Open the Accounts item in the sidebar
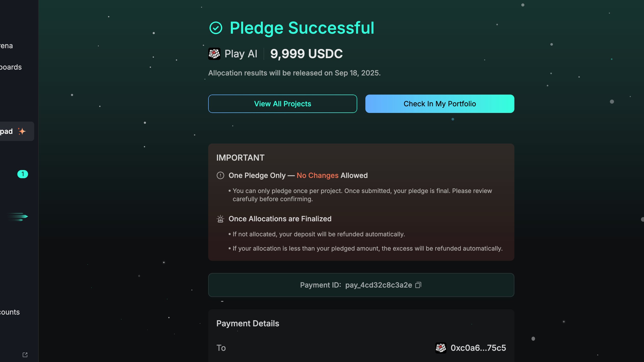Screen dimensions: 644x362 tap(10, 312)
